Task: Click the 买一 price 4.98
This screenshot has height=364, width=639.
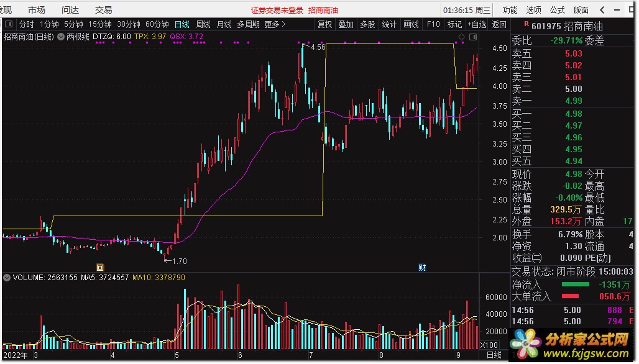Action: point(573,114)
